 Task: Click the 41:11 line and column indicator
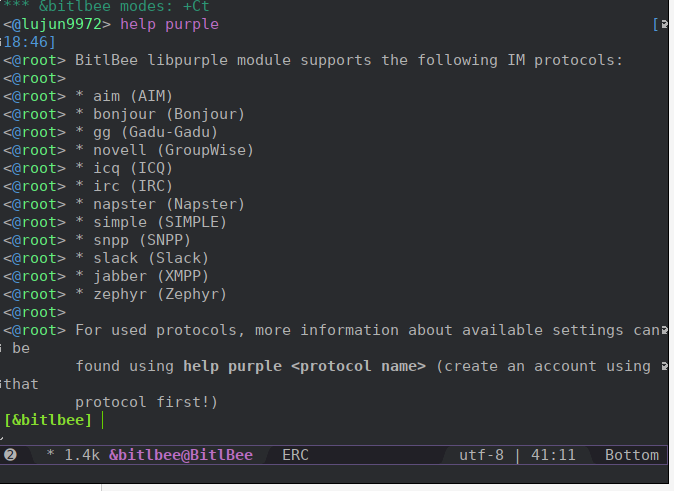pyautogui.click(x=553, y=455)
